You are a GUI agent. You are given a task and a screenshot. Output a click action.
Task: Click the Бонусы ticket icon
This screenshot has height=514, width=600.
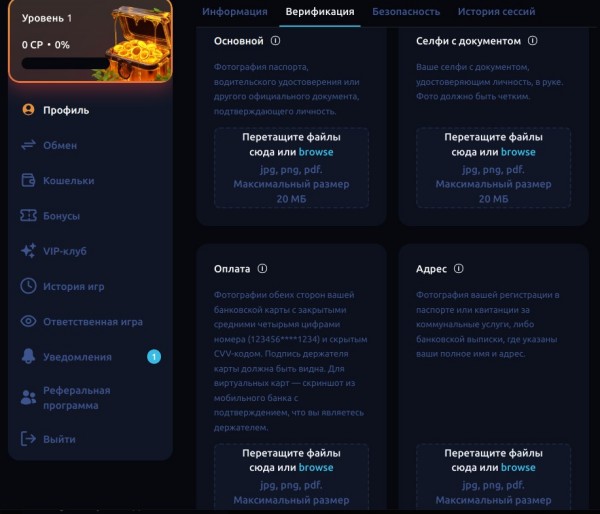click(x=28, y=215)
